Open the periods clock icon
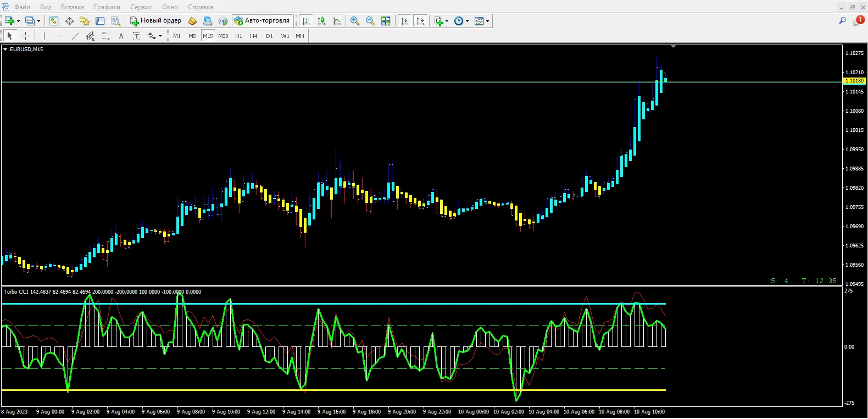Image resolution: width=868 pixels, height=419 pixels. pyautogui.click(x=459, y=21)
